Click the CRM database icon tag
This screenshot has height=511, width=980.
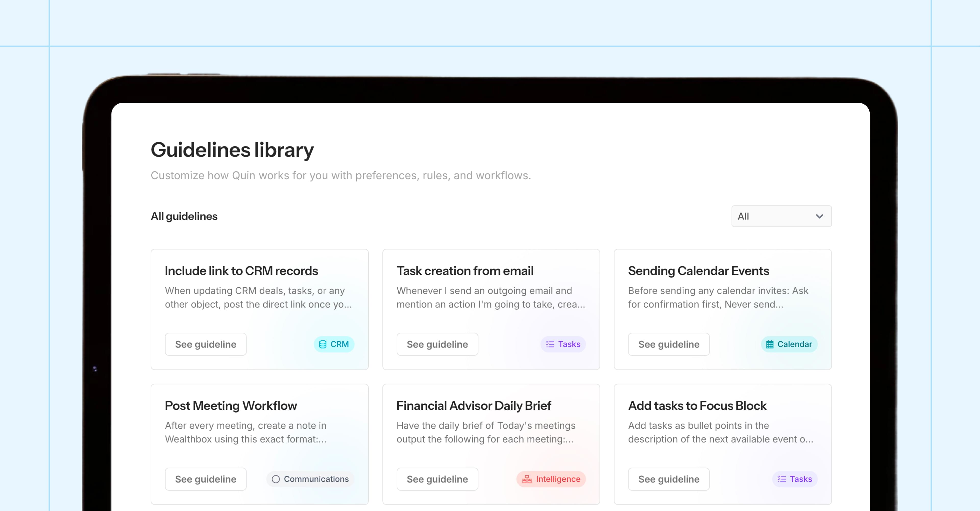click(x=323, y=344)
